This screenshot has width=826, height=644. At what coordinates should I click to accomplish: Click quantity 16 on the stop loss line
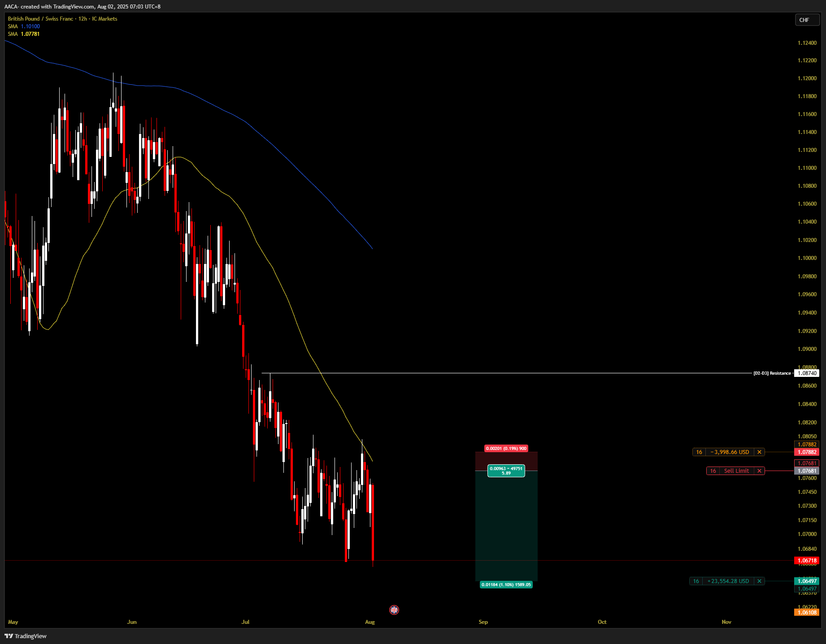pos(699,452)
